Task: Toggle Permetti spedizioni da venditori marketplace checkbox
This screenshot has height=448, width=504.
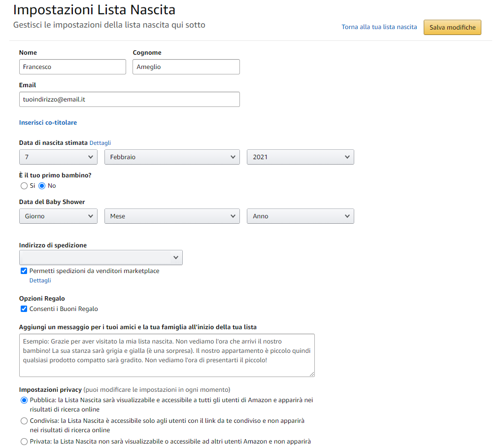Action: tap(24, 271)
